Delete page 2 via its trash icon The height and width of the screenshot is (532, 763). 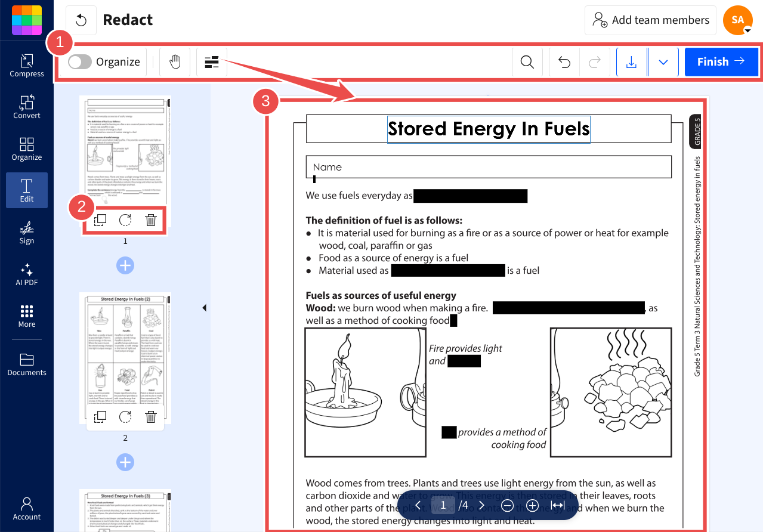[151, 416]
